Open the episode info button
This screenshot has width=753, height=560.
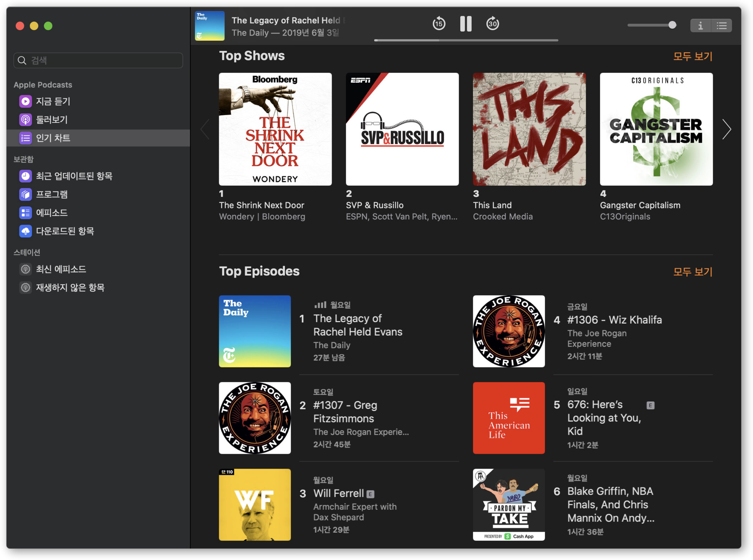(x=700, y=26)
